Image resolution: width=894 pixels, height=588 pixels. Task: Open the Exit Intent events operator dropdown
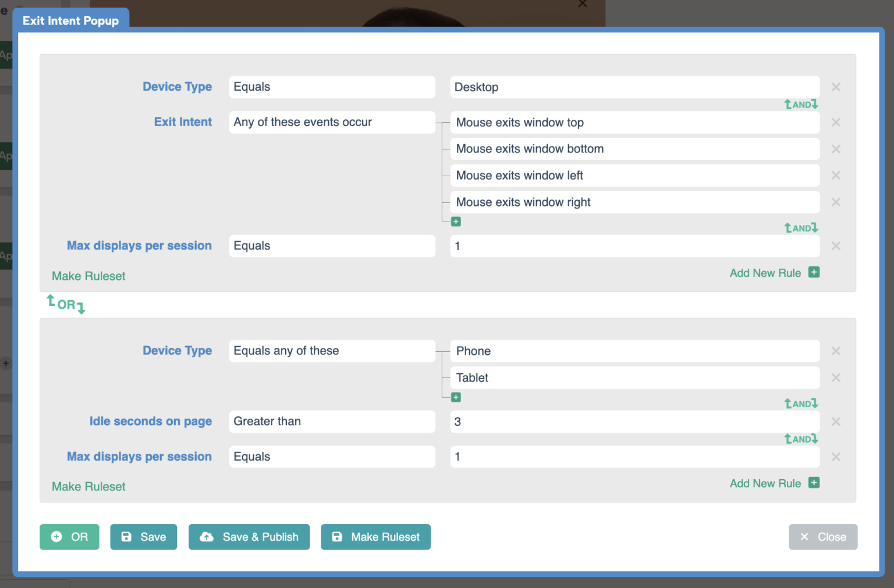pyautogui.click(x=332, y=122)
